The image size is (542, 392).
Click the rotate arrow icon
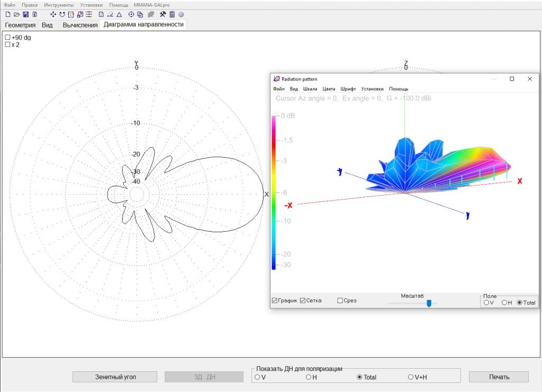point(62,14)
